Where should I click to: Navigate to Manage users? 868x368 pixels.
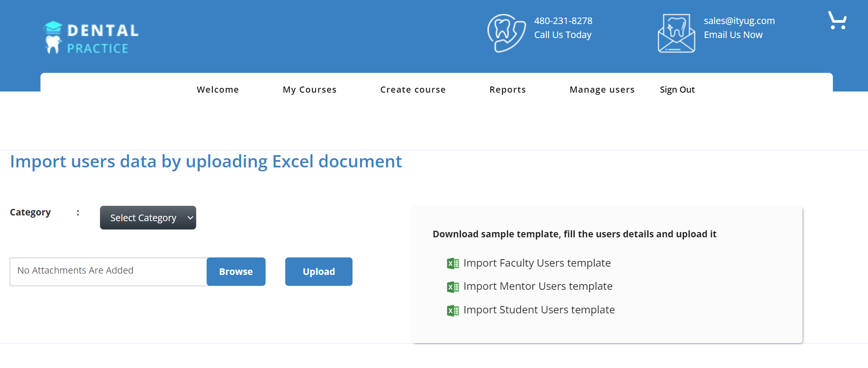(x=602, y=90)
